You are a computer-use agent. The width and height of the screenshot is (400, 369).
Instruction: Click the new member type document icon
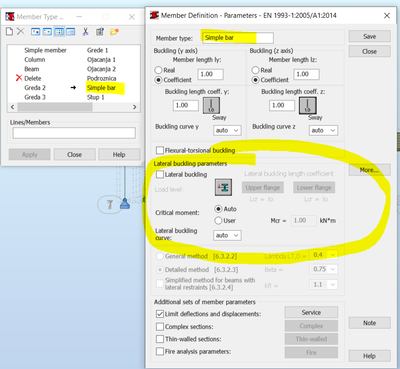(10, 32)
